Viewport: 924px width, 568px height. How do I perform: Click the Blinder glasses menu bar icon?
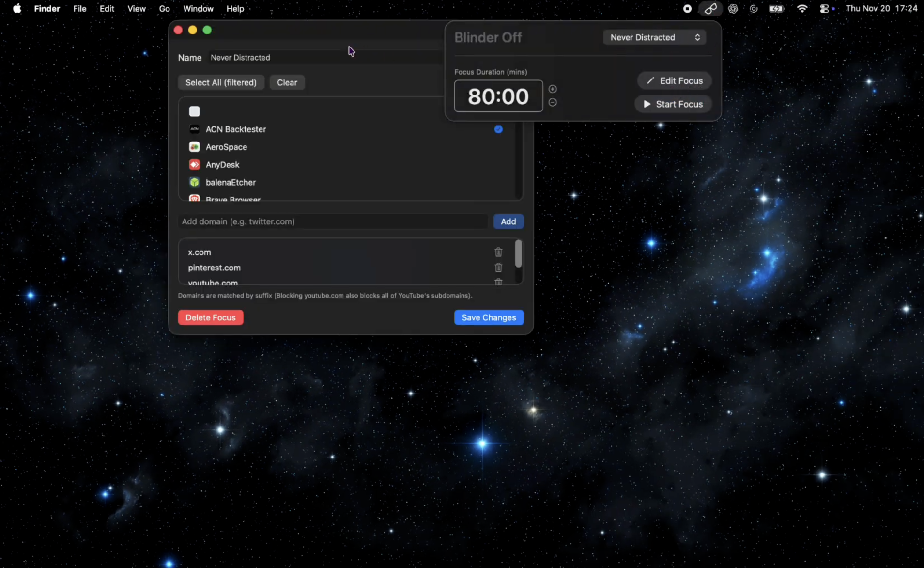710,9
